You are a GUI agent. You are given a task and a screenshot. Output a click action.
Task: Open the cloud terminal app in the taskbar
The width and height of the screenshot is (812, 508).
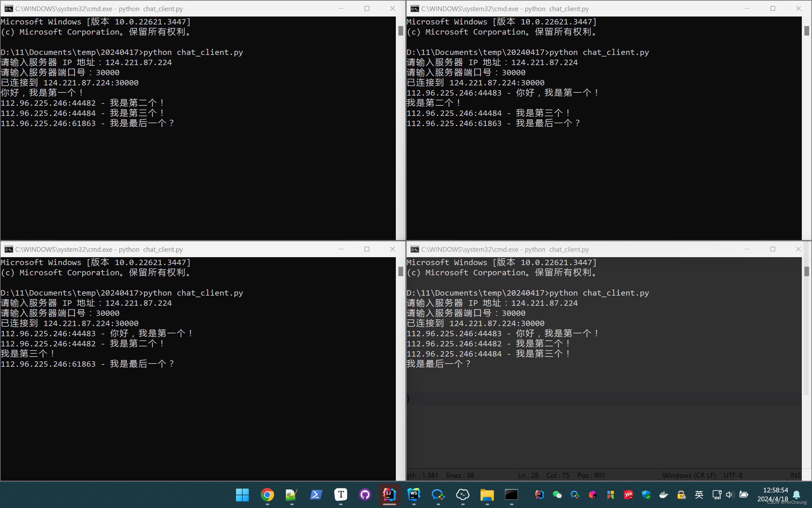[463, 495]
